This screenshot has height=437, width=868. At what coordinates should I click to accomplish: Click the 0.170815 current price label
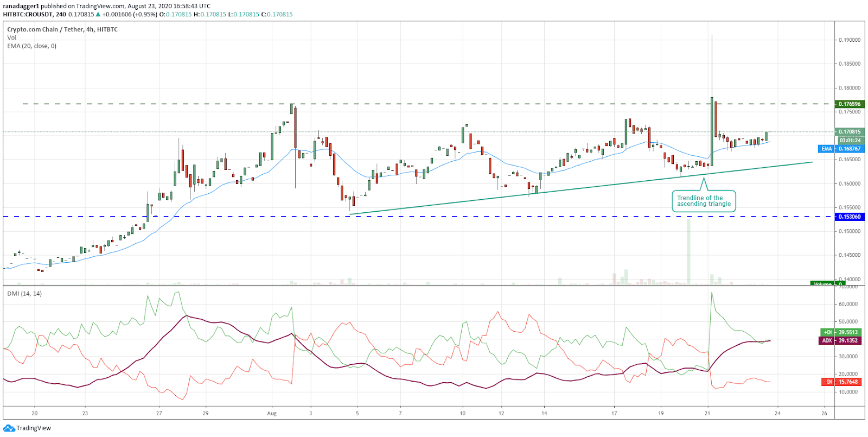(x=849, y=131)
